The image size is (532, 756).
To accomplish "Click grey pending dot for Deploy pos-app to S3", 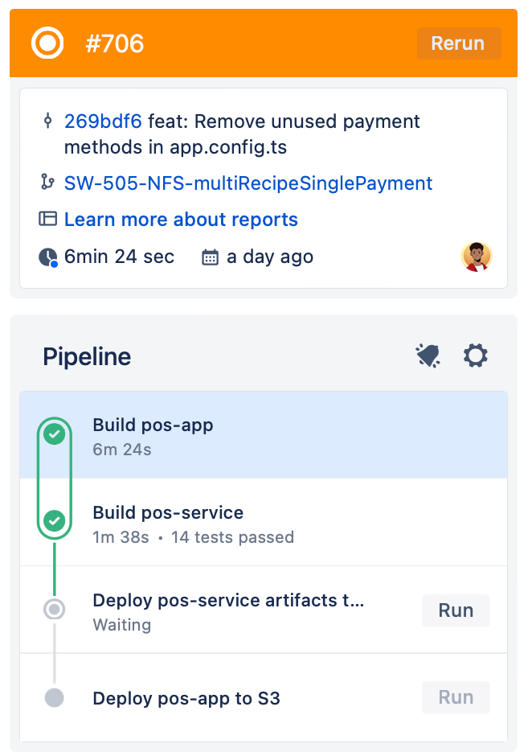I will 55,697.
